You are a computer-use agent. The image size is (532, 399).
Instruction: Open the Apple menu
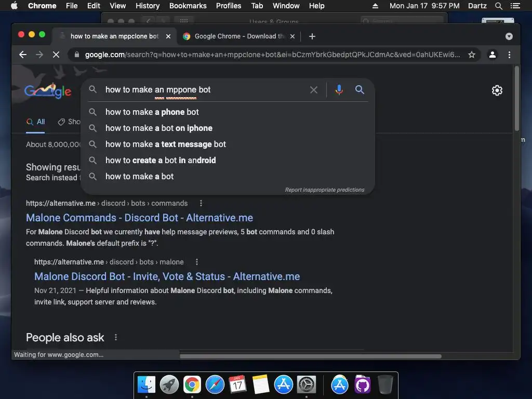click(x=14, y=6)
